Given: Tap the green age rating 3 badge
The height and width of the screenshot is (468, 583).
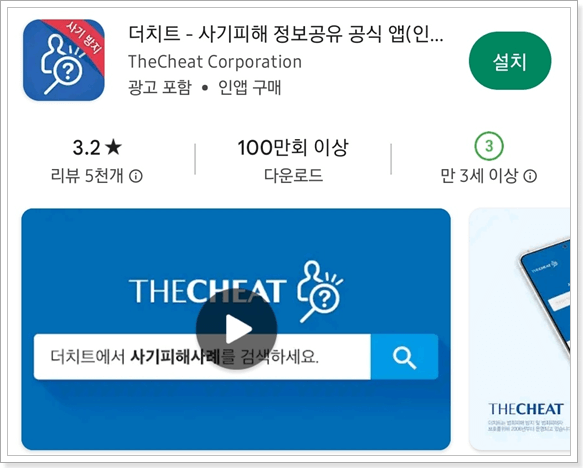Looking at the screenshot, I should click(x=489, y=146).
